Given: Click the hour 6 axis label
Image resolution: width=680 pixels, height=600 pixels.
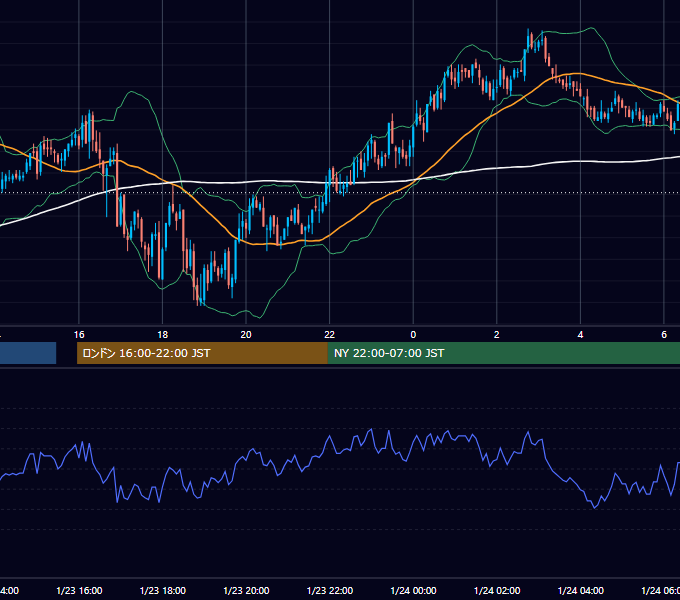Looking at the screenshot, I should (664, 335).
